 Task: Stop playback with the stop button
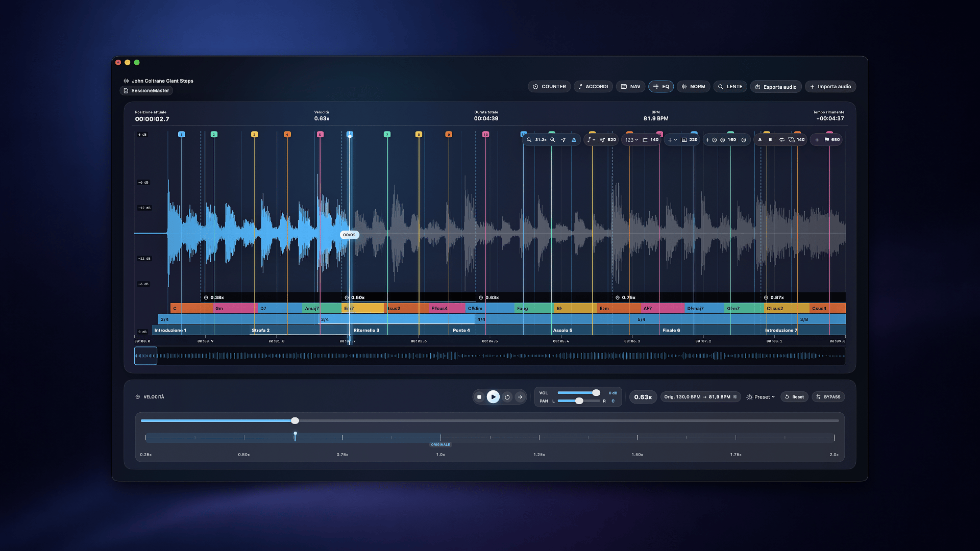pos(479,397)
